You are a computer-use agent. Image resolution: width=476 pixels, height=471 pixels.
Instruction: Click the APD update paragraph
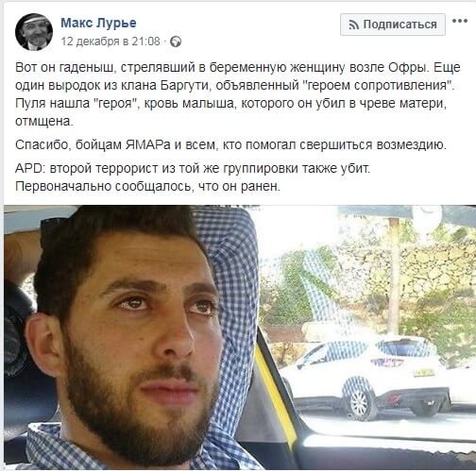193,177
